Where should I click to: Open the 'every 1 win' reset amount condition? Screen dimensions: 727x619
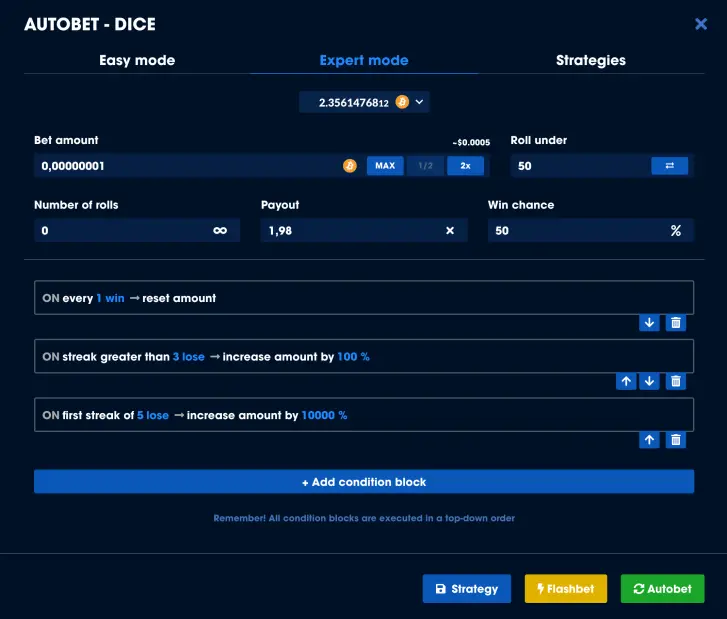(364, 298)
